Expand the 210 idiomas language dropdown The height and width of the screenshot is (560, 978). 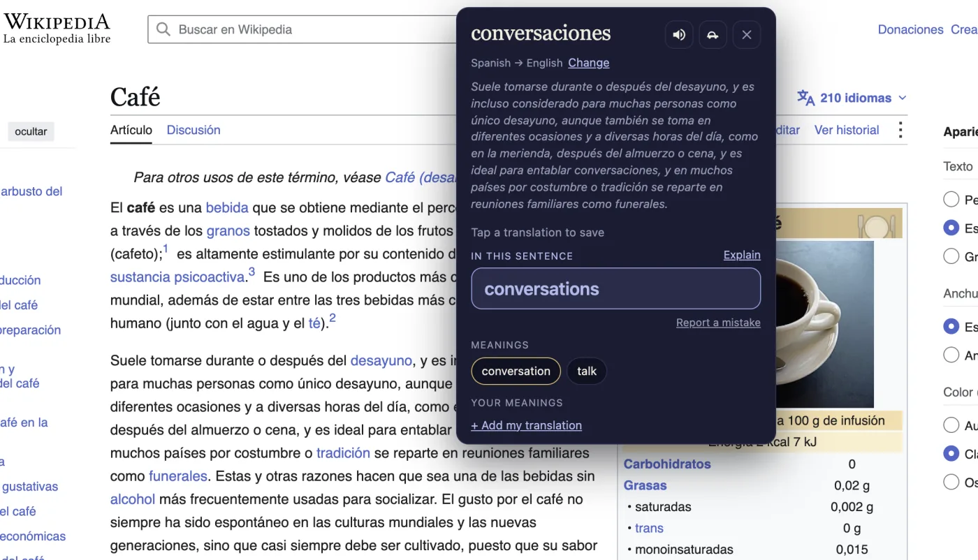[852, 98]
